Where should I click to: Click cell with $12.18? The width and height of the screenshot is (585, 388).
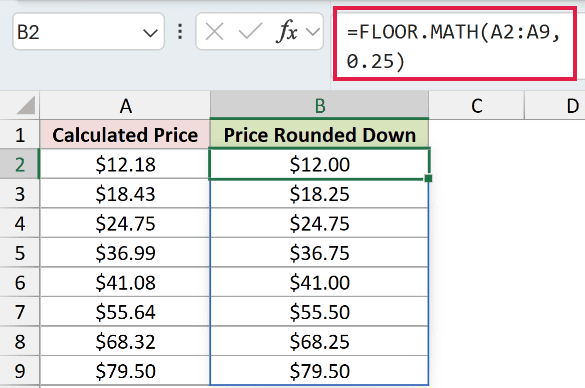point(125,164)
